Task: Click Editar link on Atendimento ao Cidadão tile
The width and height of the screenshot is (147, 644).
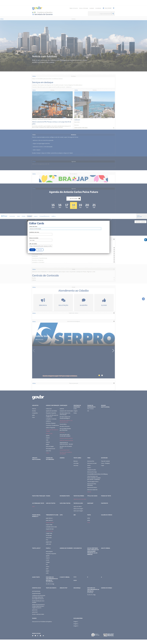Action: click(34, 287)
